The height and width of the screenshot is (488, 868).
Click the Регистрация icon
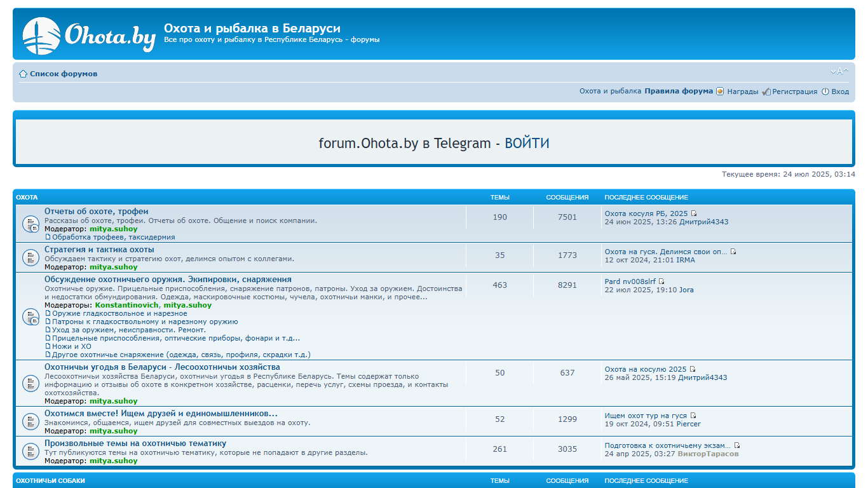(x=766, y=91)
